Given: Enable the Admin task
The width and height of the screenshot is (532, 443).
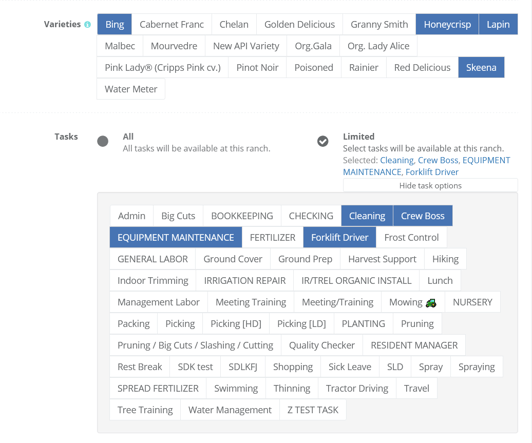Looking at the screenshot, I should (132, 216).
